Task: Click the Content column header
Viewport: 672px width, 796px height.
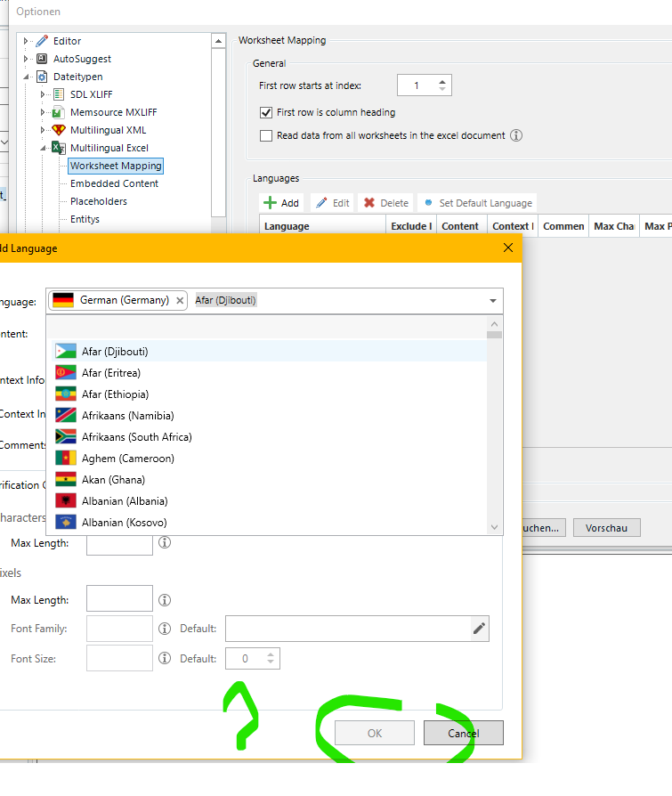Action: point(462,226)
